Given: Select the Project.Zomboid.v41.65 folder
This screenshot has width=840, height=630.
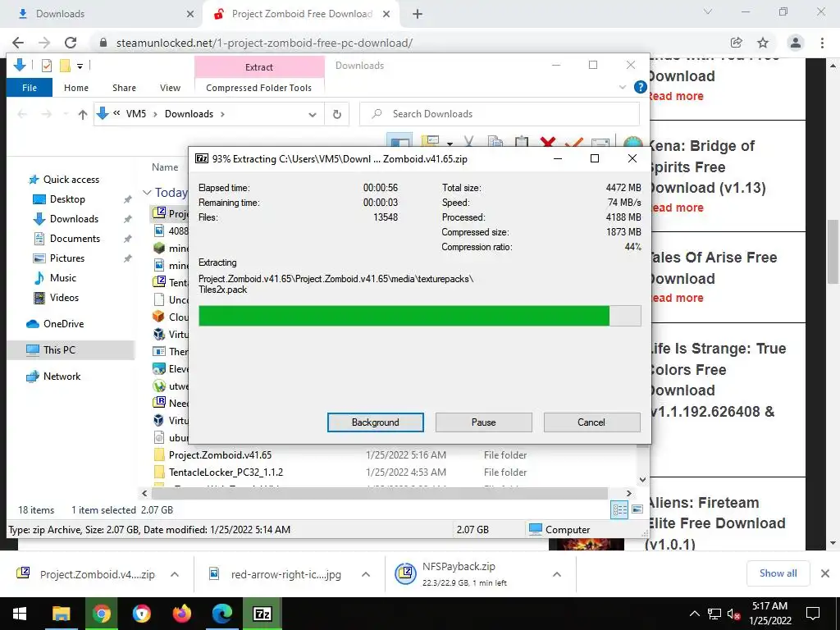Looking at the screenshot, I should [220, 454].
